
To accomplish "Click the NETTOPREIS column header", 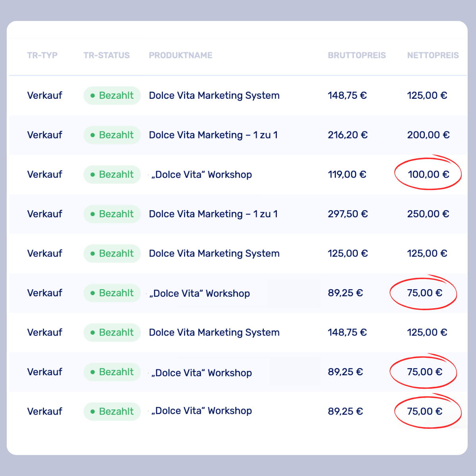I will tap(433, 56).
